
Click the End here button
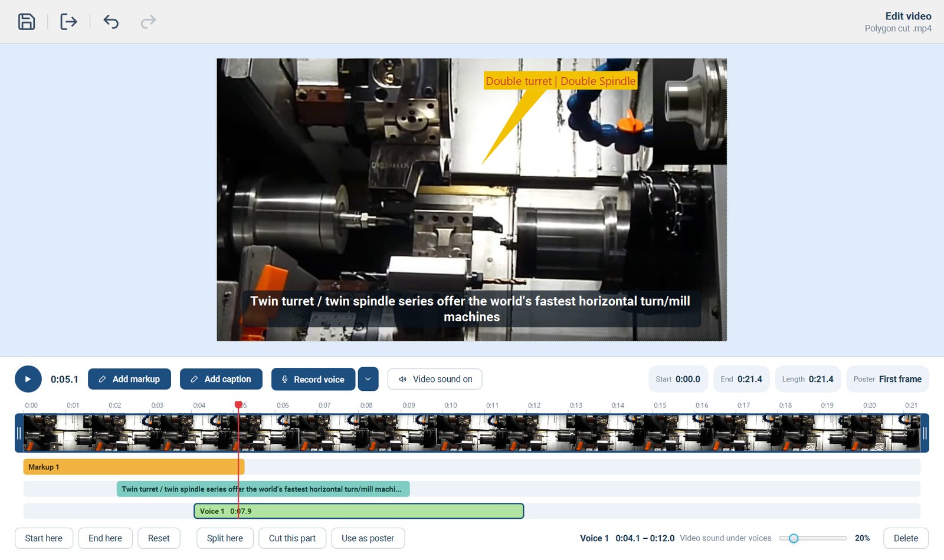(x=105, y=538)
